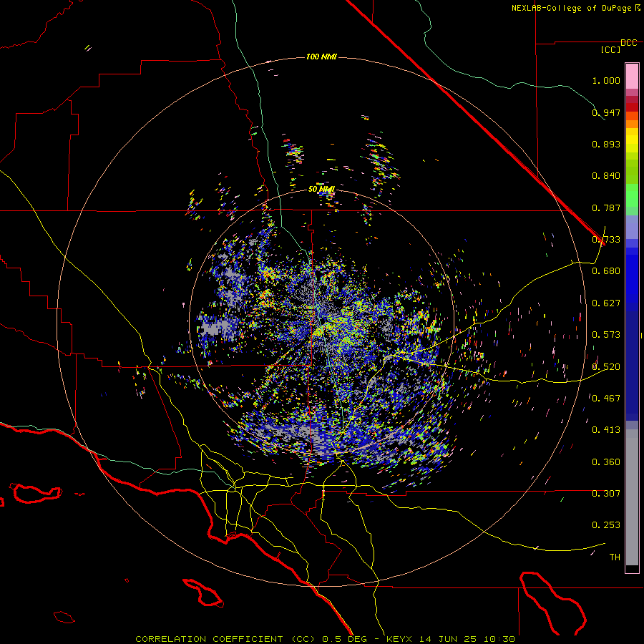Viewport: 644px width, 644px height.
Task: Click the pink segment of the color bar
Action: click(632, 76)
